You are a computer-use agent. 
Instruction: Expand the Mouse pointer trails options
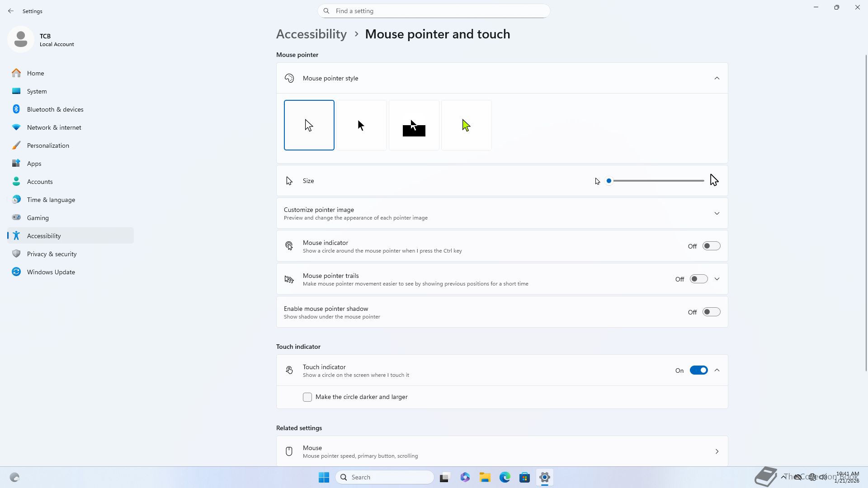(x=717, y=279)
